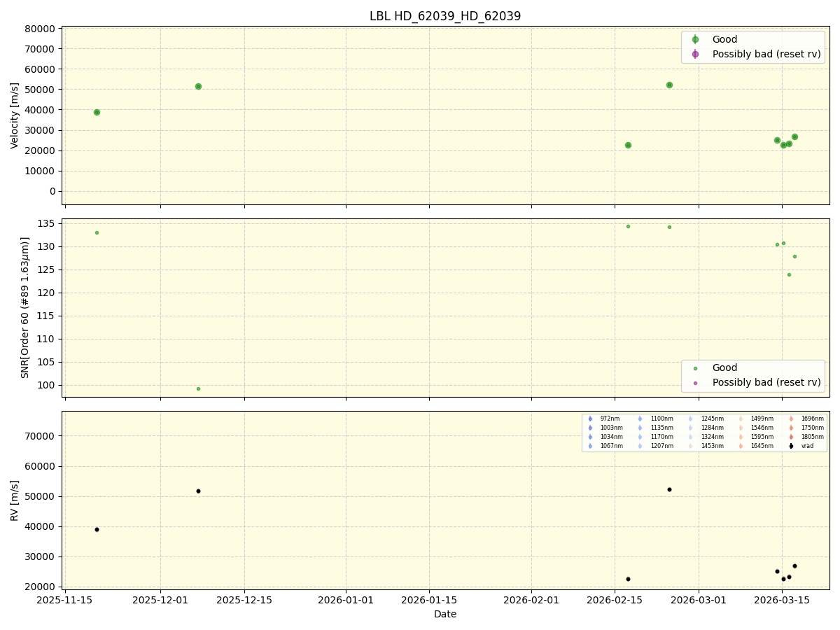Click the 1245nm legend entry
The height and width of the screenshot is (630, 840).
(706, 419)
